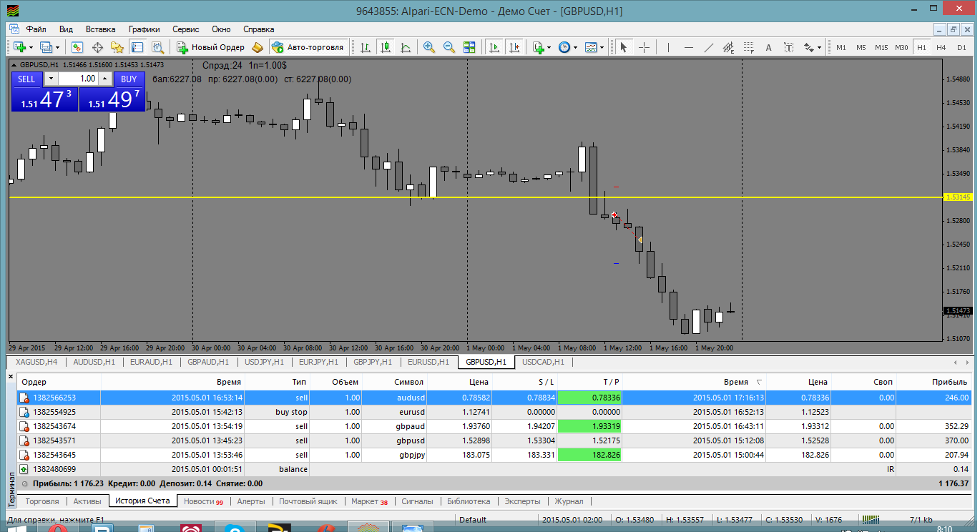Select the crosshair tool
Image resolution: width=980 pixels, height=532 pixels.
[x=644, y=47]
